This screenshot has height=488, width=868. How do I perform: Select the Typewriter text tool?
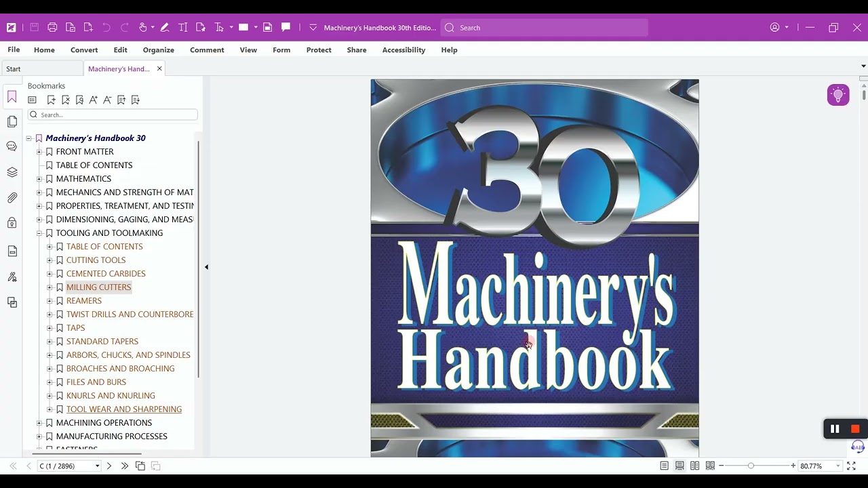[x=183, y=28]
